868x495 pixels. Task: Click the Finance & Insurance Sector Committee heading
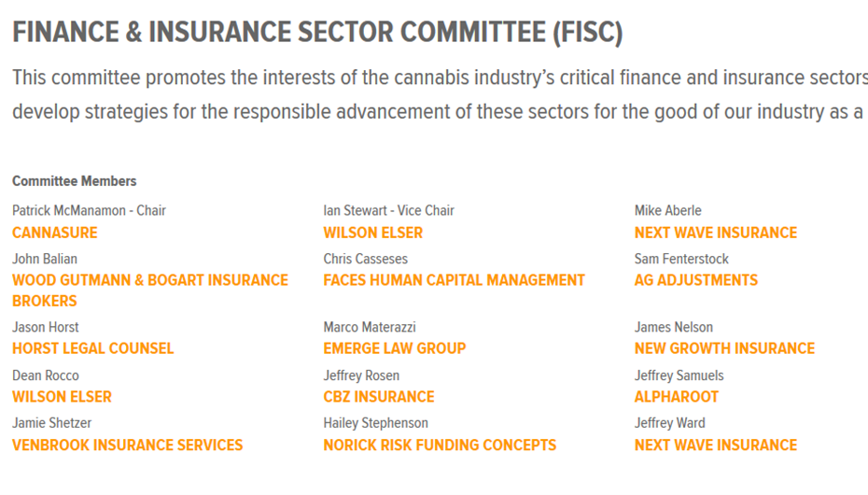coord(317,33)
